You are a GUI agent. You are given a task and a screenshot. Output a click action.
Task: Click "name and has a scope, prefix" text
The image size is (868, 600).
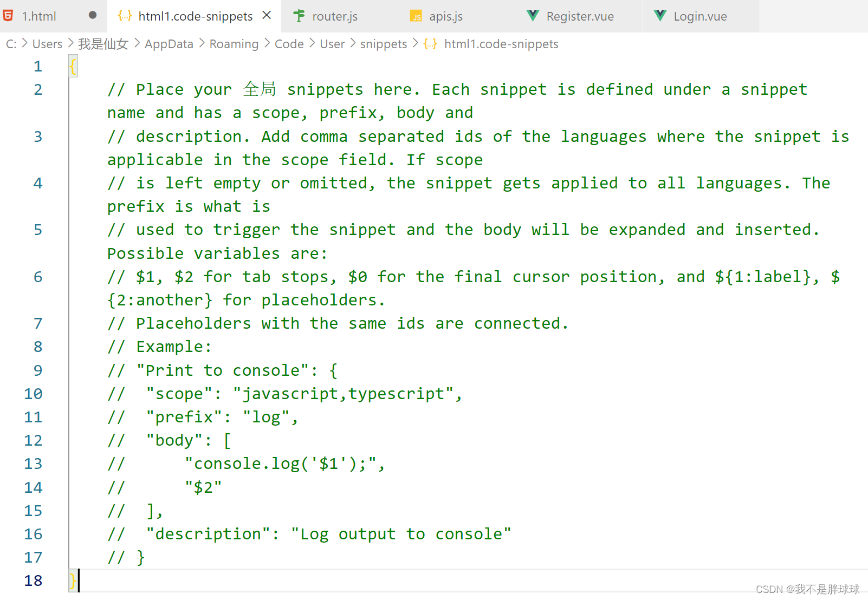[242, 113]
